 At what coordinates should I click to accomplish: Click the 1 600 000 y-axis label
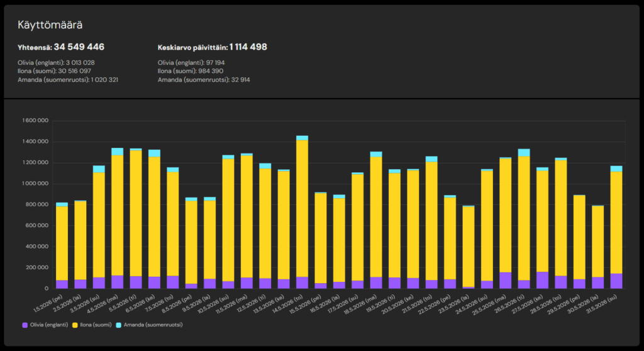click(35, 120)
